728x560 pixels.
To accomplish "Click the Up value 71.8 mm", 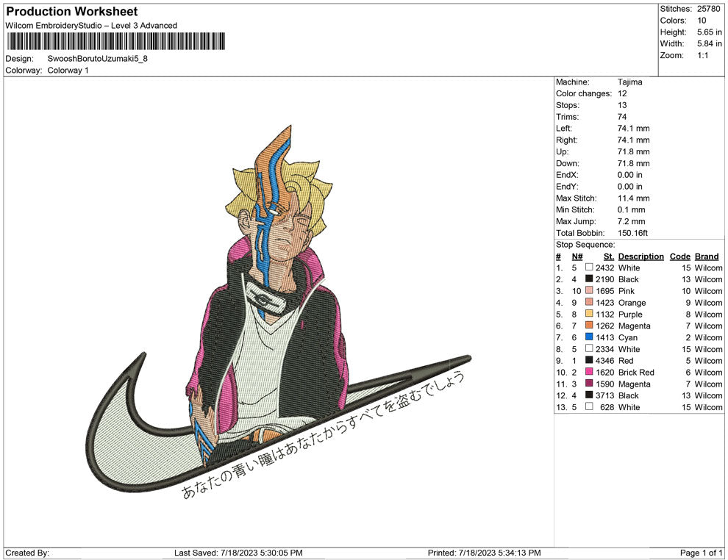I will click(x=634, y=151).
